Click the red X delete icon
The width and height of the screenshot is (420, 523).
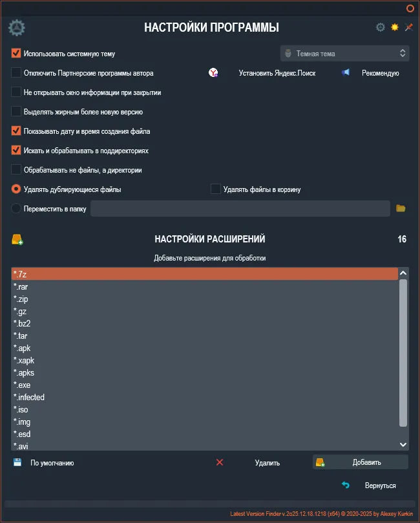pyautogui.click(x=220, y=462)
